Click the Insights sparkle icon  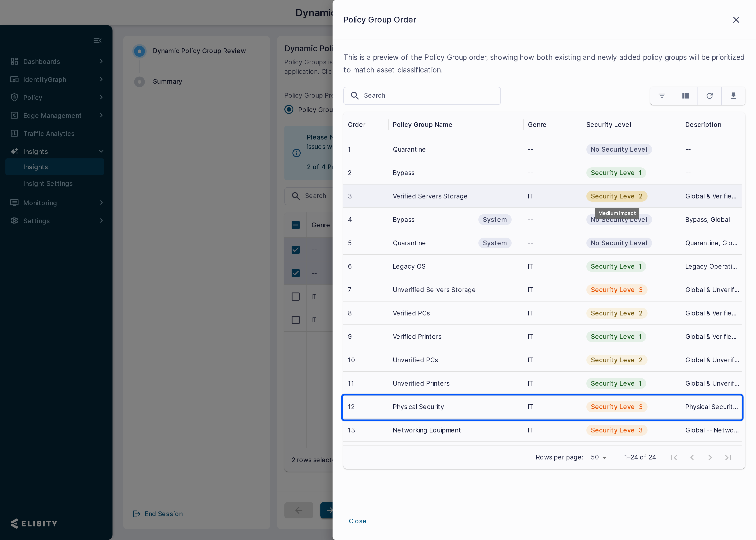14,152
